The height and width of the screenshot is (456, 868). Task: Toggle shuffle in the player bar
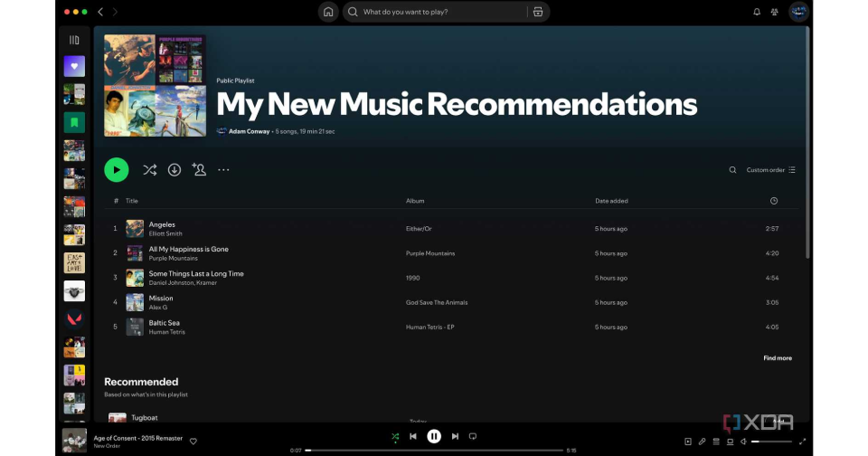click(x=395, y=437)
